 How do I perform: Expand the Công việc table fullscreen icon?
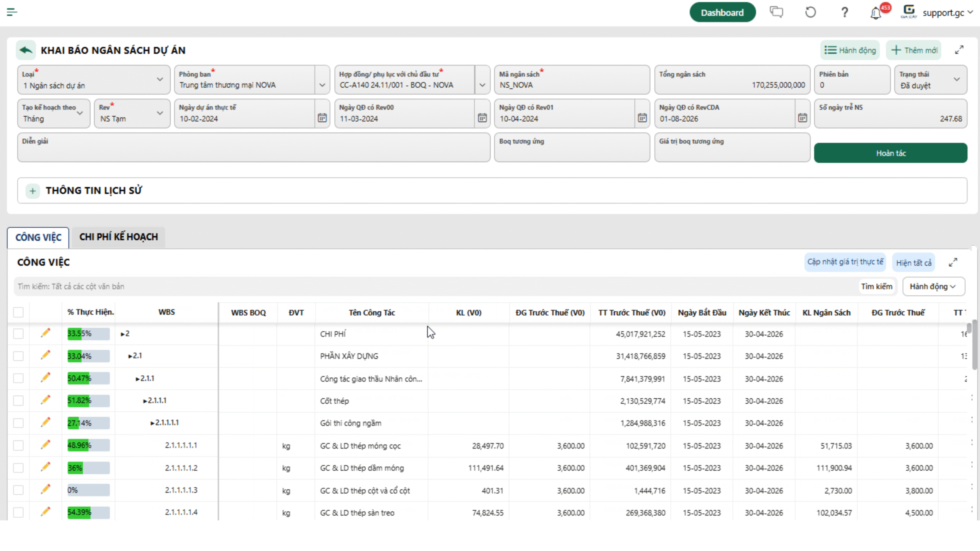pos(953,262)
